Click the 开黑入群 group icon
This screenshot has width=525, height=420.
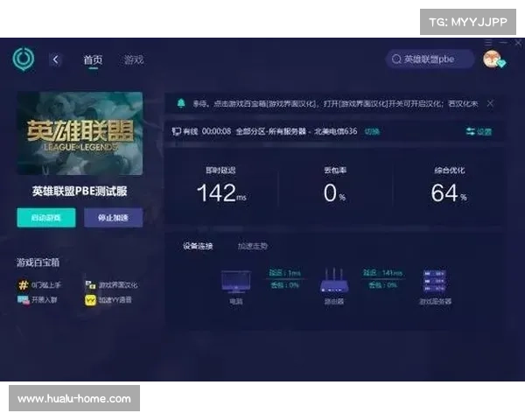coord(23,299)
